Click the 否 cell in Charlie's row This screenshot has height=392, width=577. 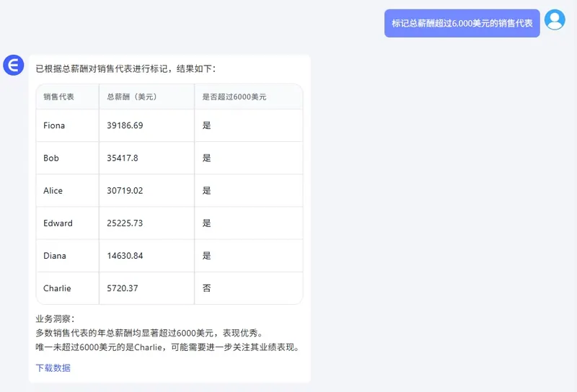[x=207, y=288]
